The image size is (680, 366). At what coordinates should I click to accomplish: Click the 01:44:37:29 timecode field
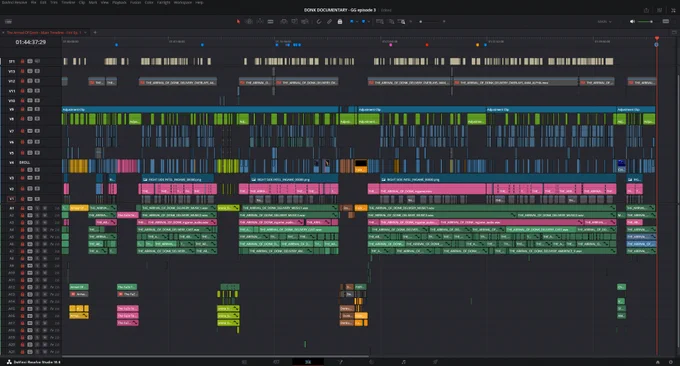tap(30, 42)
